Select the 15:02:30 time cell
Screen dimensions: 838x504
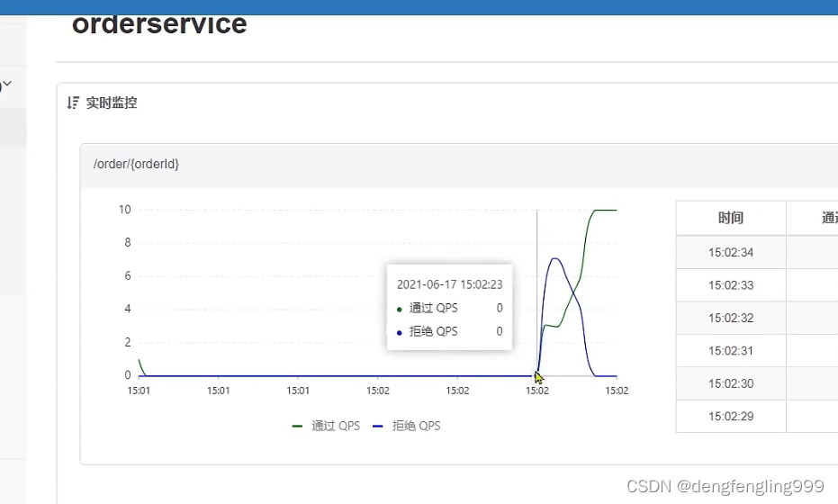[x=731, y=383]
